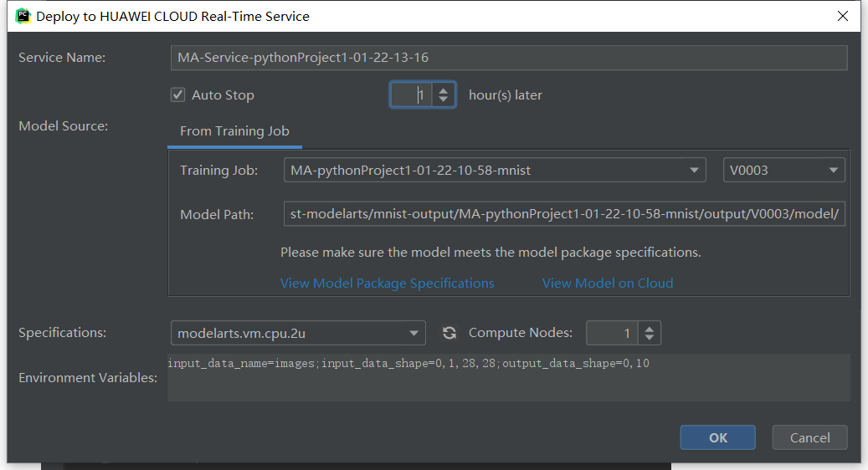Click the Auto Stop label text
The height and width of the screenshot is (470, 868).
223,95
